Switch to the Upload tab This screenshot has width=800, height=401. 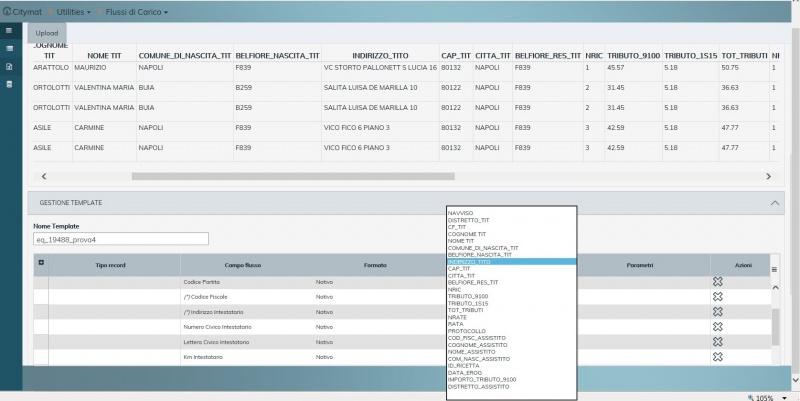pyautogui.click(x=47, y=32)
